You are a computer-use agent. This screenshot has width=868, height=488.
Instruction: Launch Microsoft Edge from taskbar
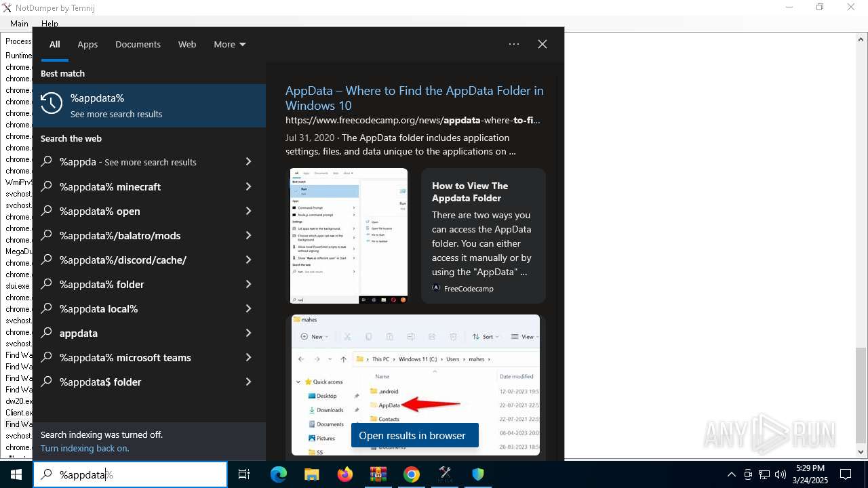pyautogui.click(x=279, y=474)
